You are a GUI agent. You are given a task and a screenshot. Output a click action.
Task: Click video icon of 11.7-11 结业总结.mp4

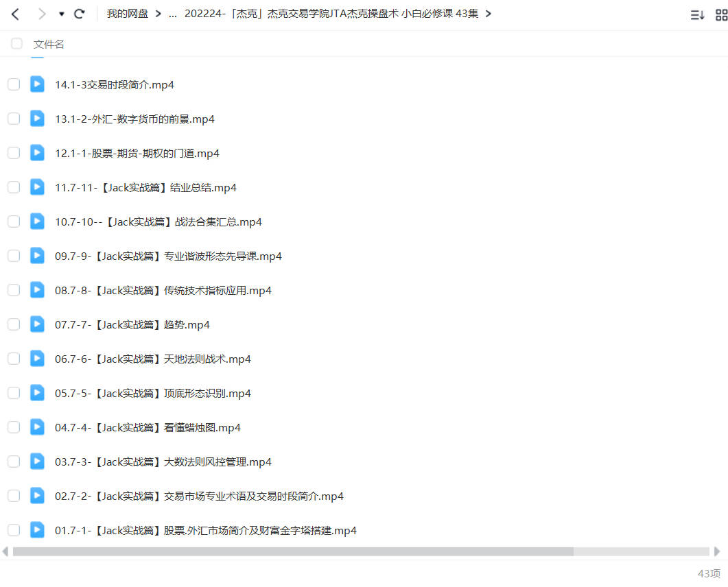[37, 187]
